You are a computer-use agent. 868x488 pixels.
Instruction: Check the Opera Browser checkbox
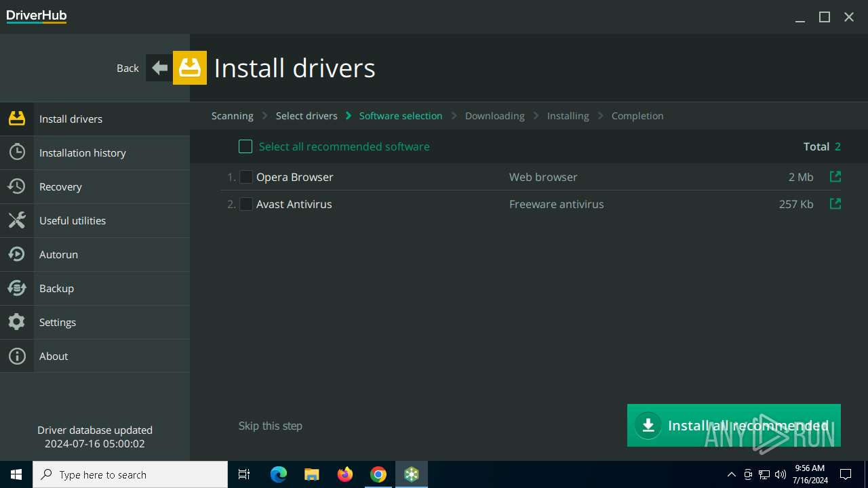click(246, 177)
